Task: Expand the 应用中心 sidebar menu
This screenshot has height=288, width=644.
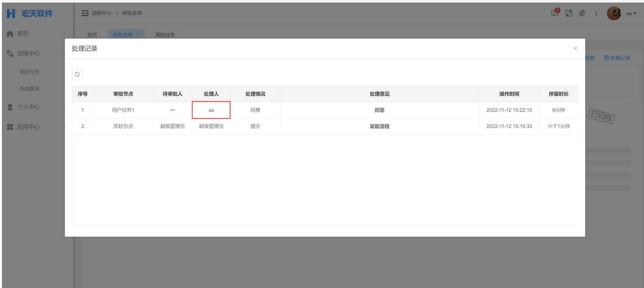Action: pyautogui.click(x=64, y=127)
